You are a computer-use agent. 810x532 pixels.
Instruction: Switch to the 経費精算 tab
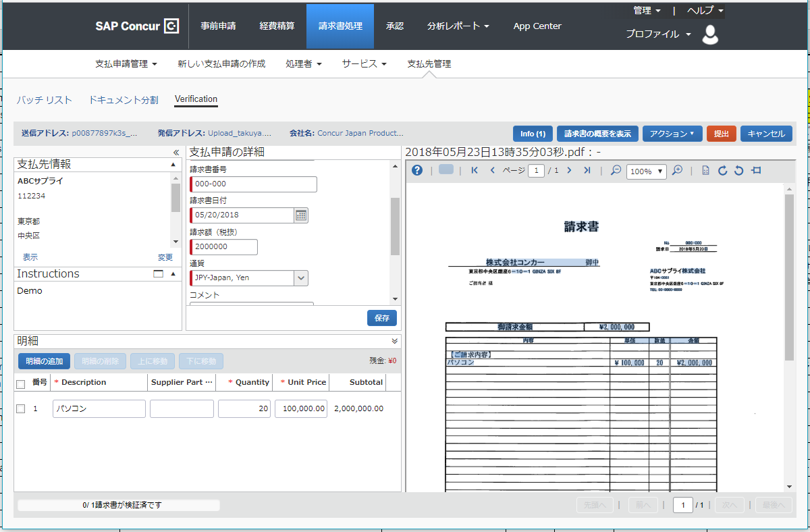[277, 26]
